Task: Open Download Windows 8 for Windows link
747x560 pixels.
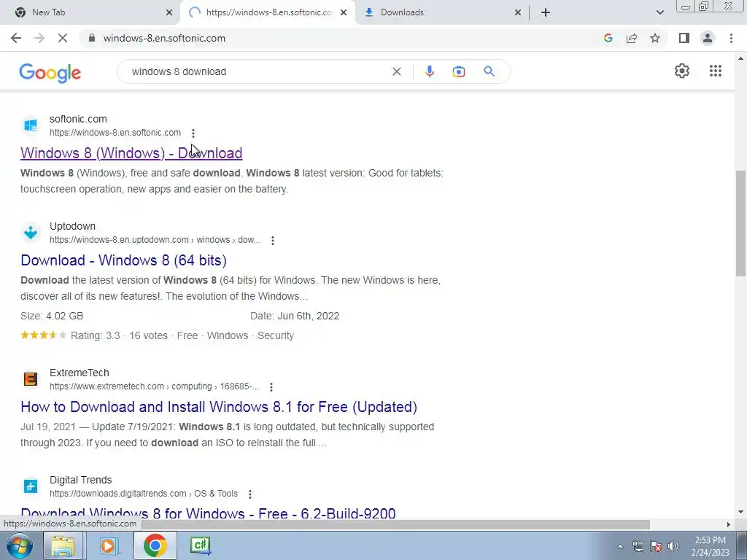Action: point(208,513)
